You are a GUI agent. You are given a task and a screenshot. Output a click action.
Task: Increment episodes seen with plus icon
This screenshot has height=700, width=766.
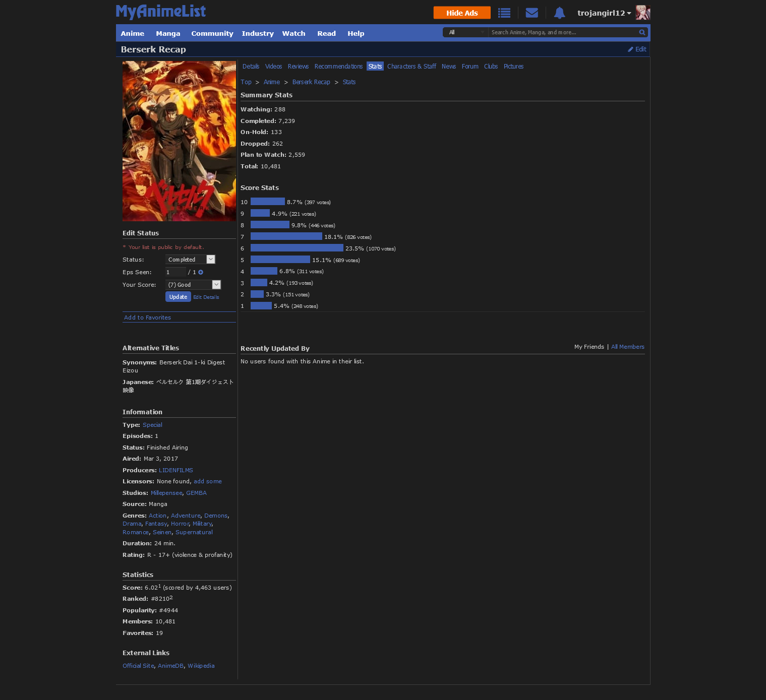201,272
